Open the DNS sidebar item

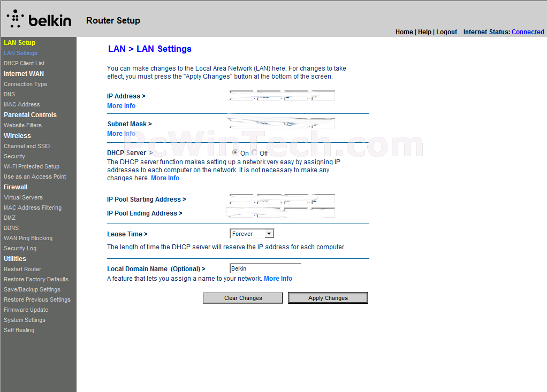[x=9, y=94]
